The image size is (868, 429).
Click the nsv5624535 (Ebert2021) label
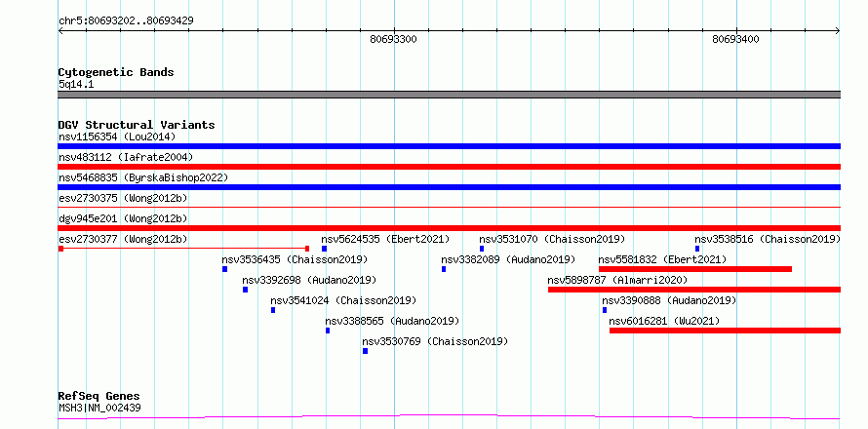386,239
